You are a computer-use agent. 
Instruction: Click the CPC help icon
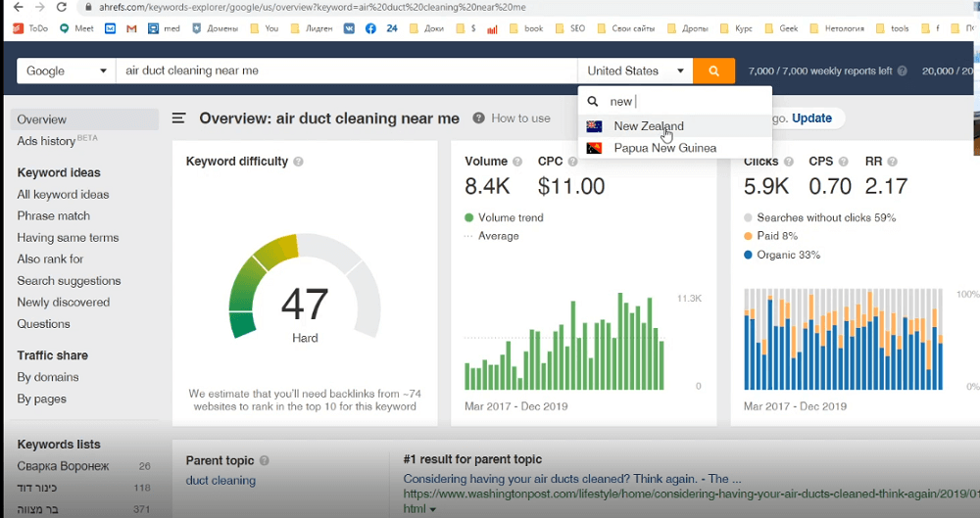[x=572, y=162]
